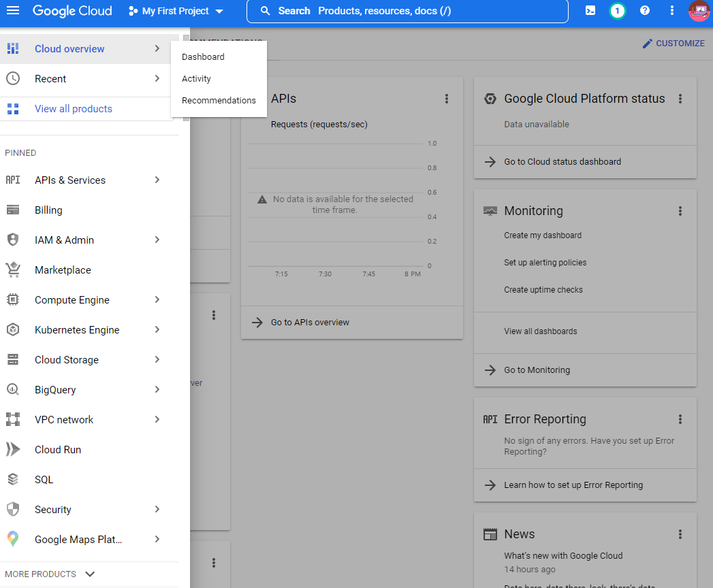Click the Google Cloud logo
Viewport: 713px width, 588px height.
(72, 11)
